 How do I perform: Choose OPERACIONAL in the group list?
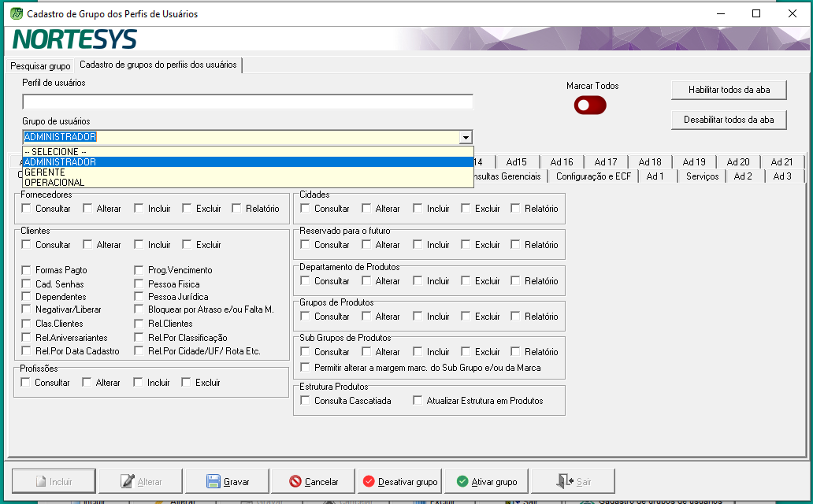coord(54,182)
